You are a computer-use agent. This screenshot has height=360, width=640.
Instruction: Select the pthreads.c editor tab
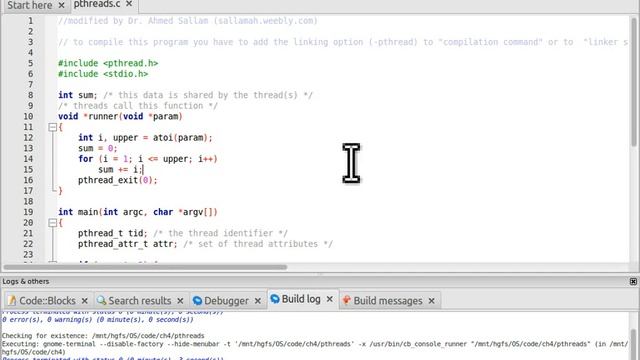click(97, 4)
